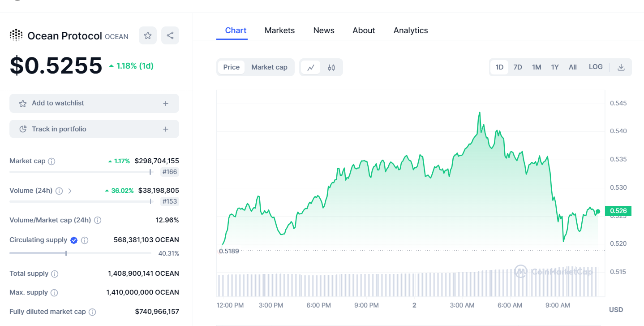
Task: Click the plus on Track in portfolio
Action: coord(166,129)
